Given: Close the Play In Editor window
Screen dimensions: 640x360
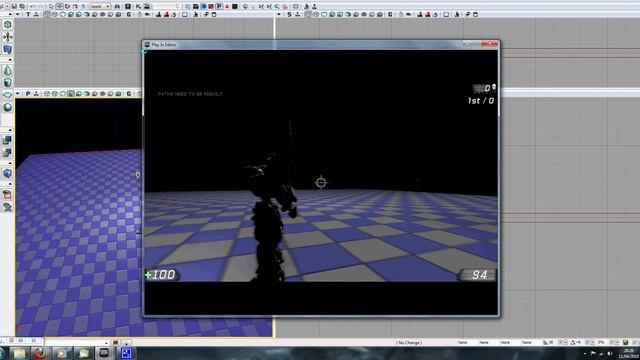Looking at the screenshot, I should tap(490, 43).
